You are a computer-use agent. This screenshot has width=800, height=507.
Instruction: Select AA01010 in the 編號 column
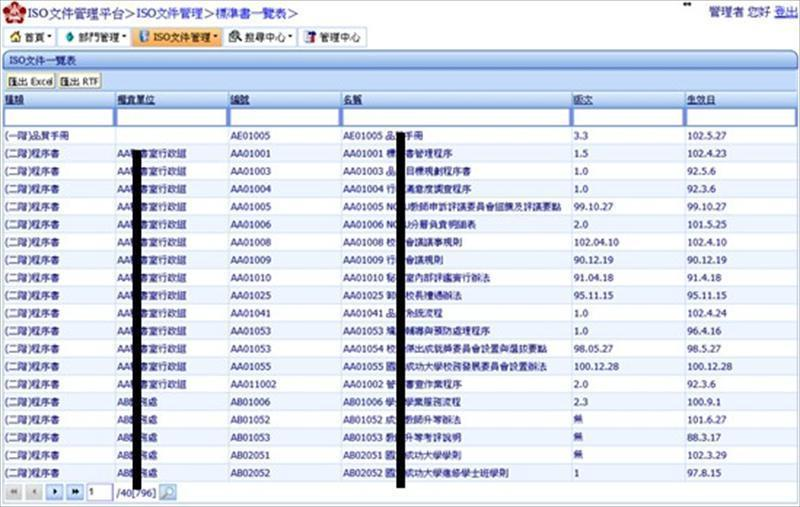click(251, 278)
